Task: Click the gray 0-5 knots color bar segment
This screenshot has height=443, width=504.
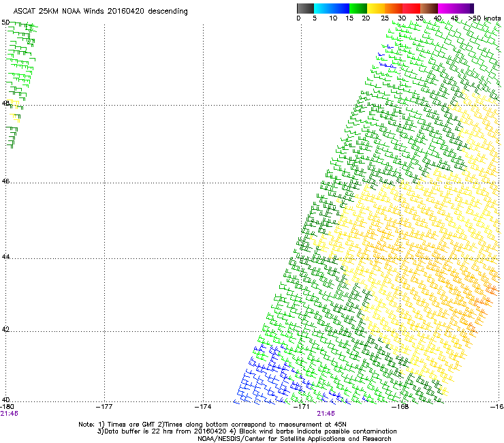Action: 305,8
